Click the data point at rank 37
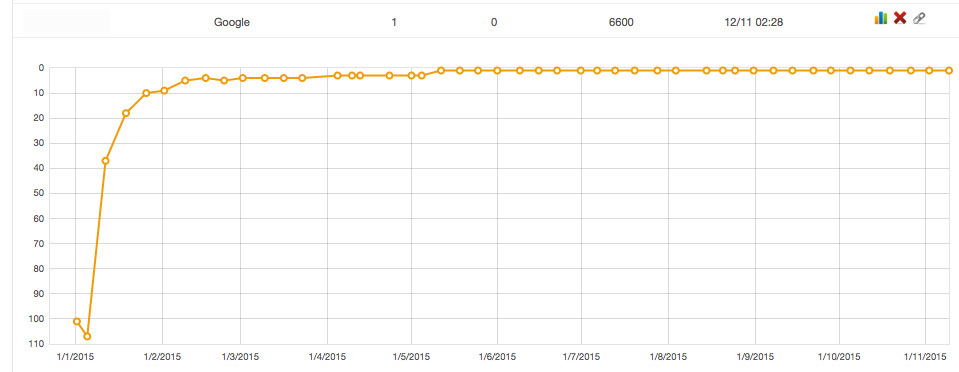 105,161
